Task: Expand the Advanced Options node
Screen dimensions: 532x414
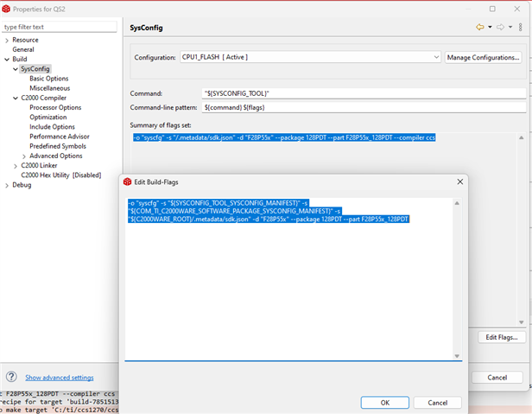Action: [x=24, y=156]
